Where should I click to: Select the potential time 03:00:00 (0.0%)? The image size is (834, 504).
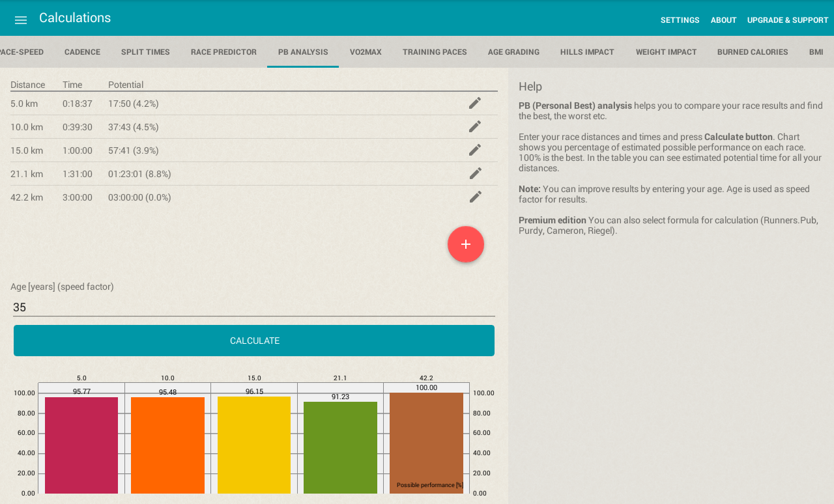[139, 197]
